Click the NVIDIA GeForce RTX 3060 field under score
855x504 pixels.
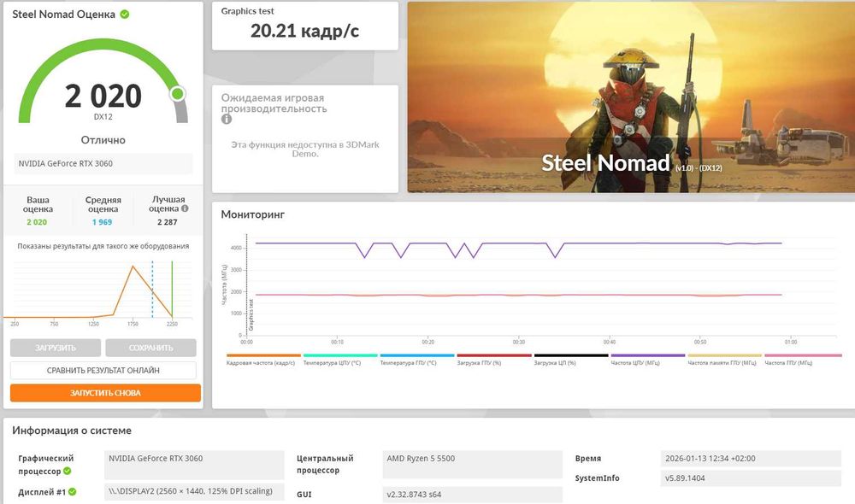click(x=103, y=163)
